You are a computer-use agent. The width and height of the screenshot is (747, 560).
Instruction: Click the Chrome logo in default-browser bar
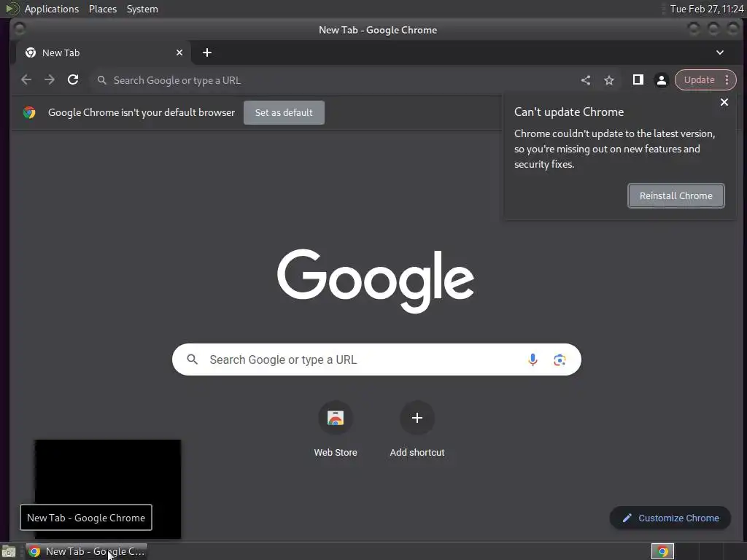pyautogui.click(x=29, y=112)
